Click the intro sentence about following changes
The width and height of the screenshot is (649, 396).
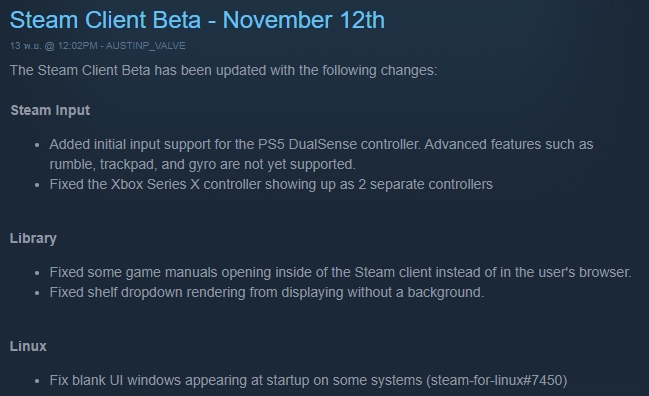[x=224, y=70]
